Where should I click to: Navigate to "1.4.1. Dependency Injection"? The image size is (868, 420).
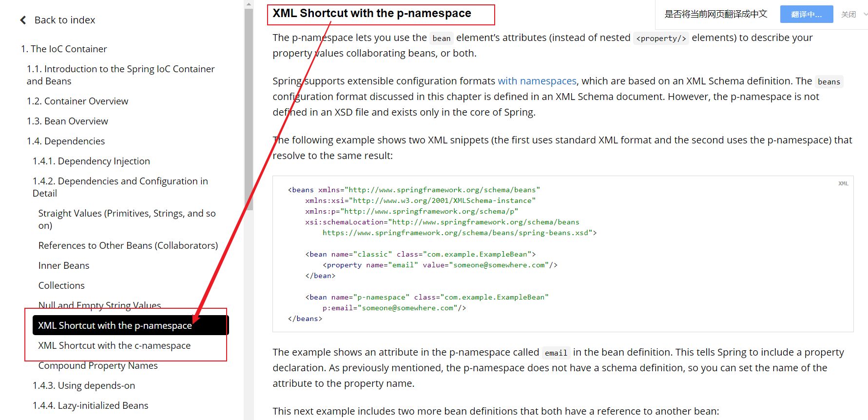click(91, 161)
